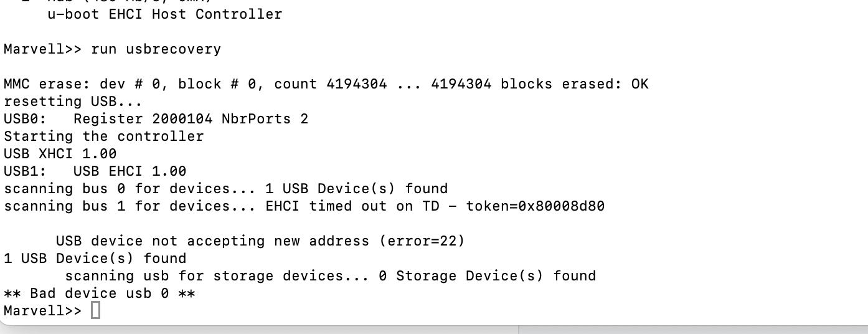Click the 'USB XHCI 1.00' line

pos(60,153)
